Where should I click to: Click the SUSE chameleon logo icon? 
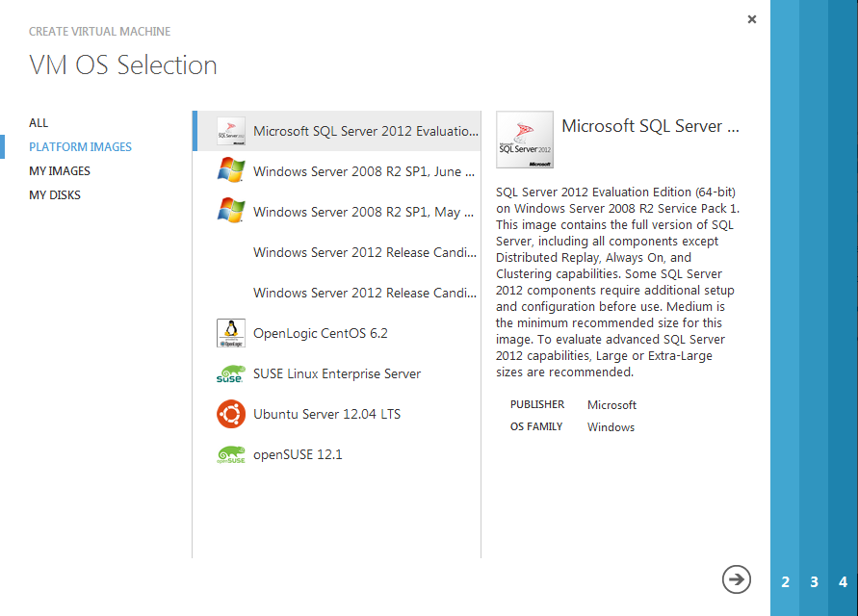point(231,373)
